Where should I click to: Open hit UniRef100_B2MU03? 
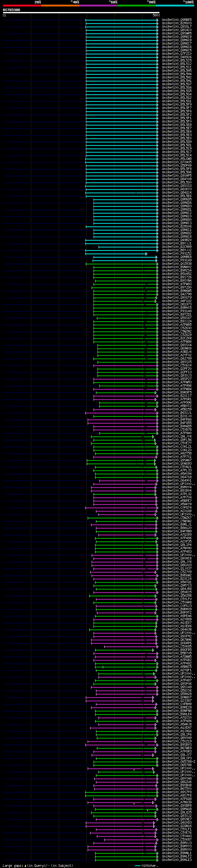[176, 23]
